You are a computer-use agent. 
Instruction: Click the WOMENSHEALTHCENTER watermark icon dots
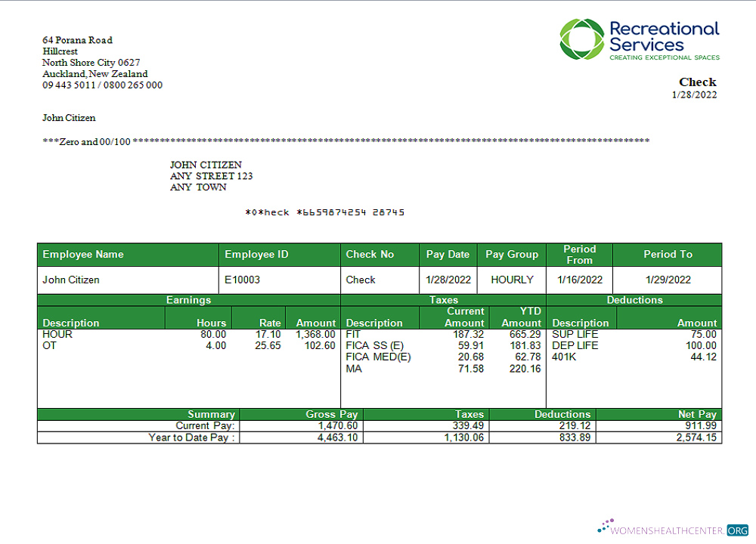click(x=605, y=524)
